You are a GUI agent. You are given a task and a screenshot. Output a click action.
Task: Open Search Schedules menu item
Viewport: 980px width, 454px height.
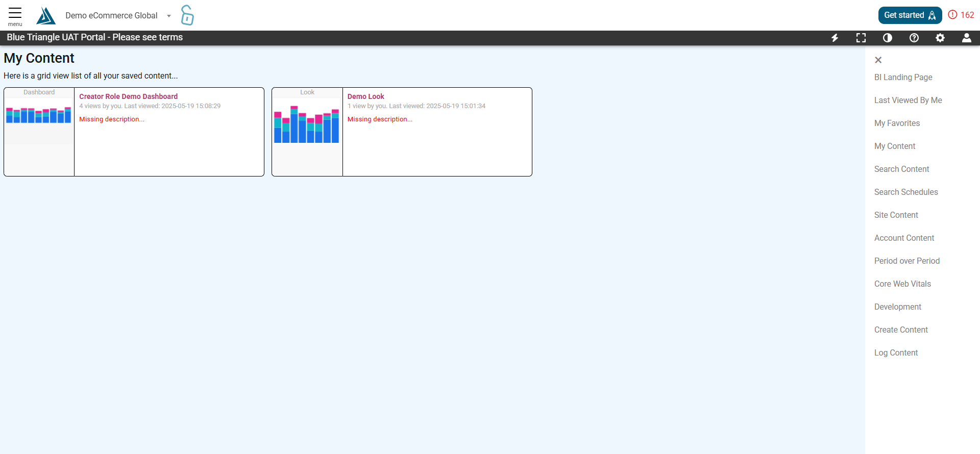click(906, 192)
